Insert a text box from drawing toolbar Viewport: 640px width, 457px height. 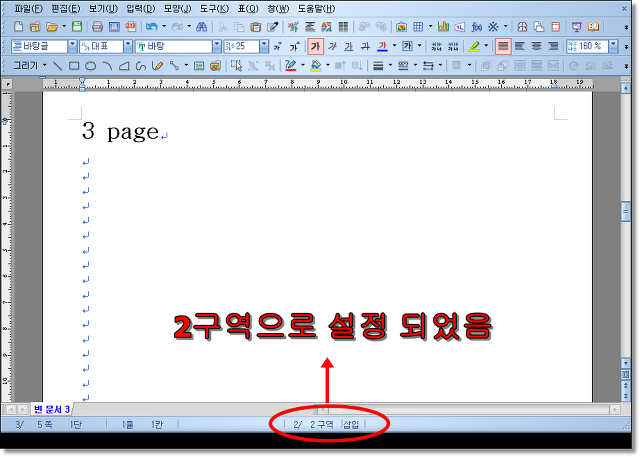[x=199, y=66]
